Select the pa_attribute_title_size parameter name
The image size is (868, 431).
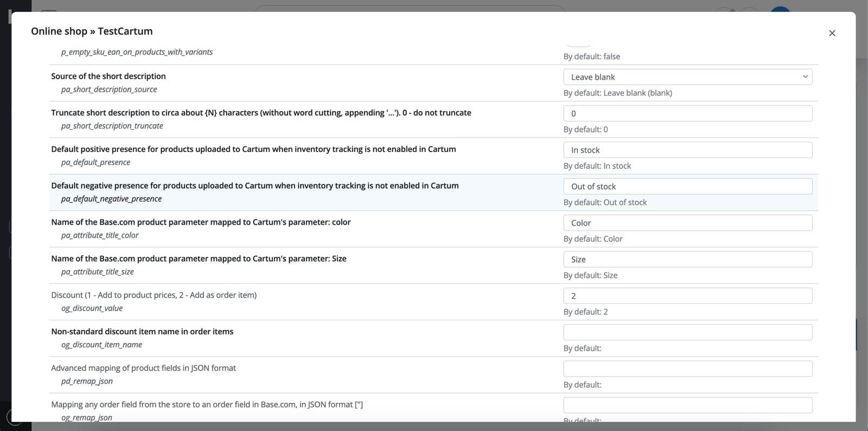(98, 271)
